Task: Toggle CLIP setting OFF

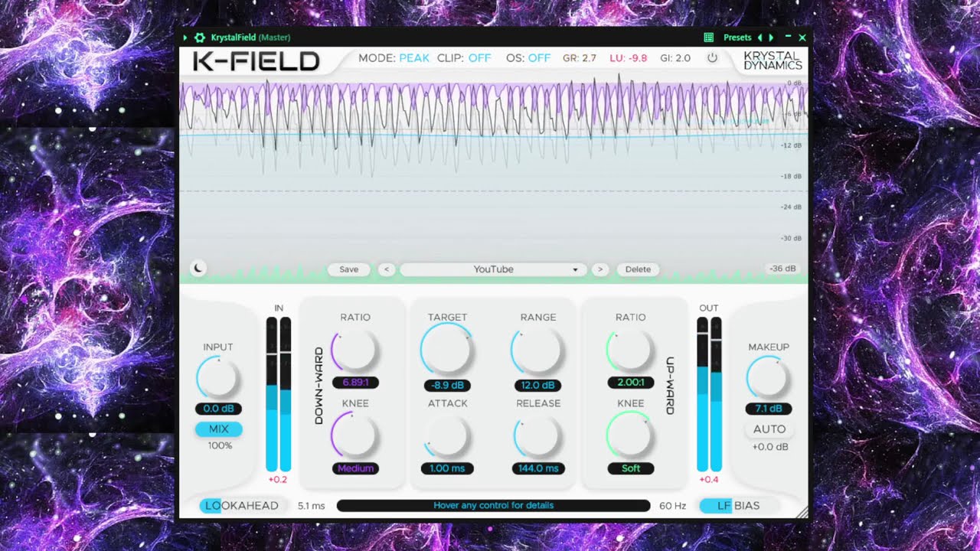Action: (x=480, y=58)
